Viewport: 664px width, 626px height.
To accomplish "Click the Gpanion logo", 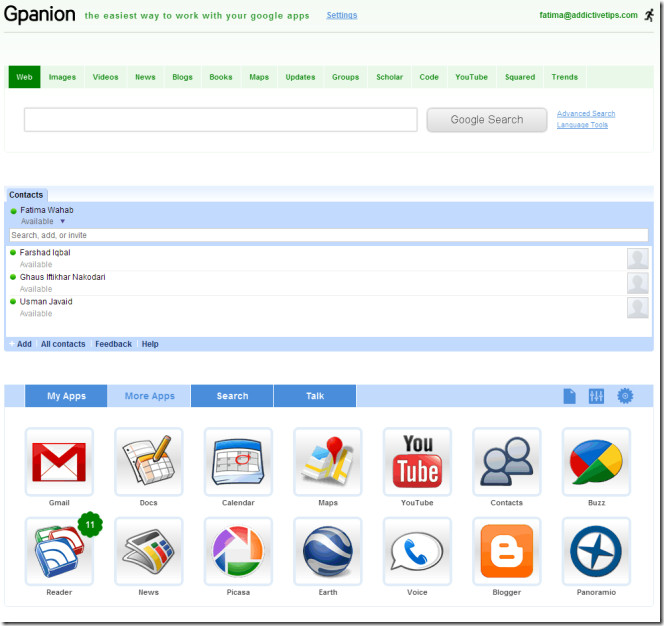I will coord(40,14).
